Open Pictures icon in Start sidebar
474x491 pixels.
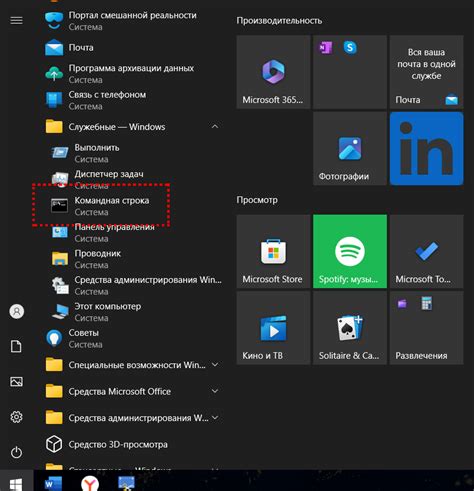[16, 382]
